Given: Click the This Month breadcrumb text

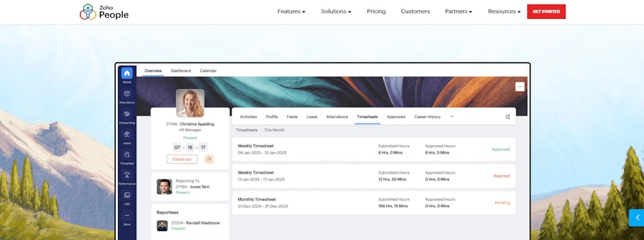Looking at the screenshot, I should 274,130.
